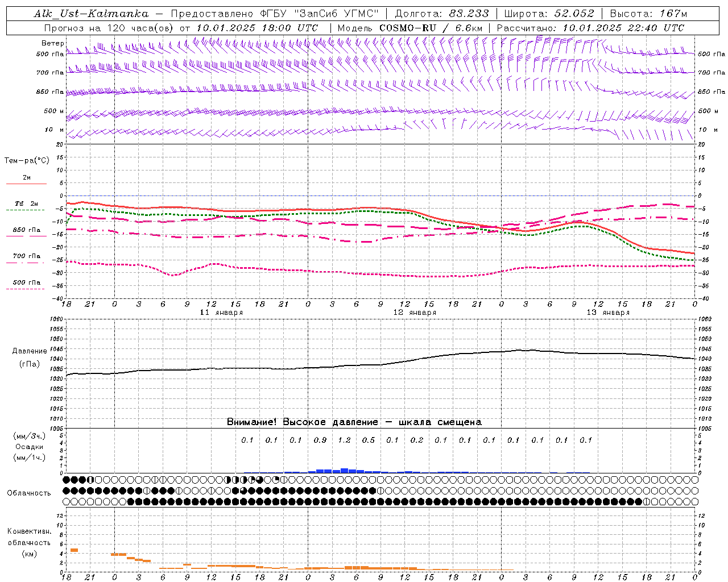This screenshot has width=728, height=582.
Task: Click the '(мм/3ч.)' unit label
Action: 30,436
